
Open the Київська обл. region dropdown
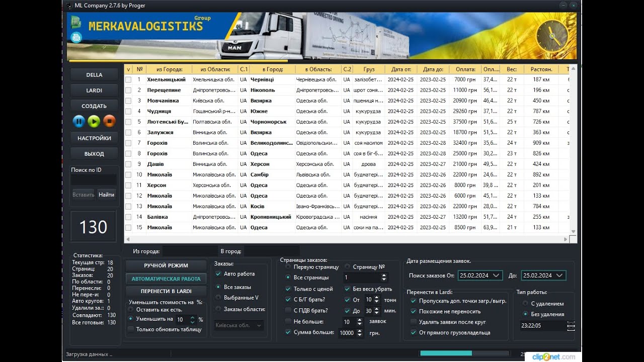(x=239, y=325)
